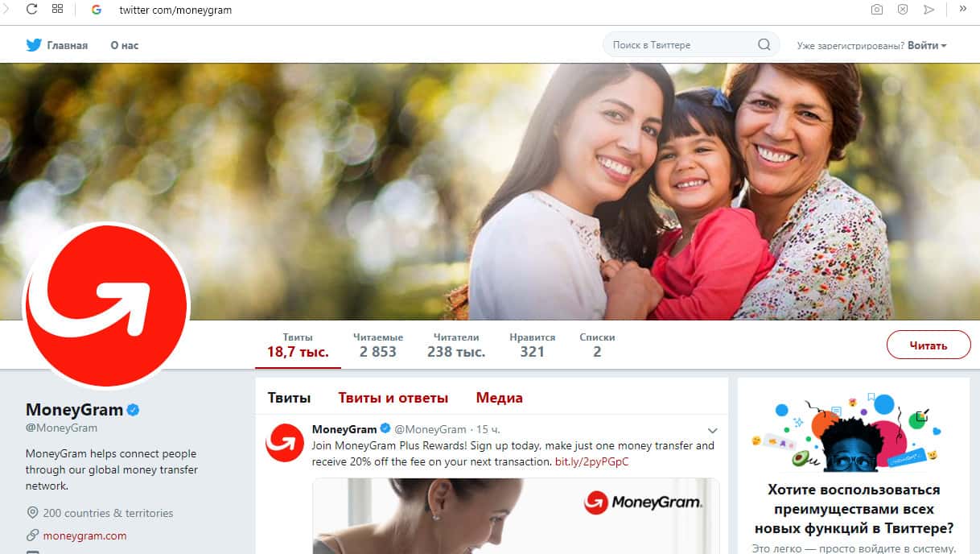Open the moneygram.com website link
Screen dimensions: 980x554
tap(84, 535)
